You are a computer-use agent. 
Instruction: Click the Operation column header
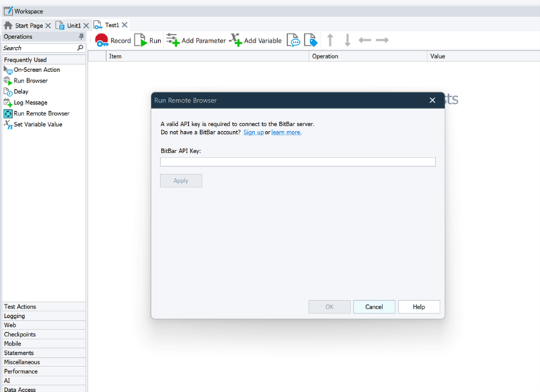pyautogui.click(x=368, y=56)
